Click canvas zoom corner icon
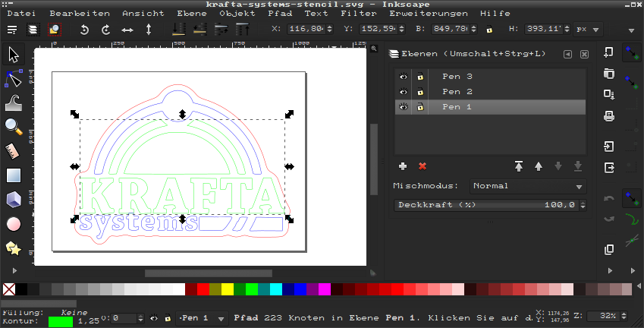This screenshot has width=644, height=328. (374, 49)
